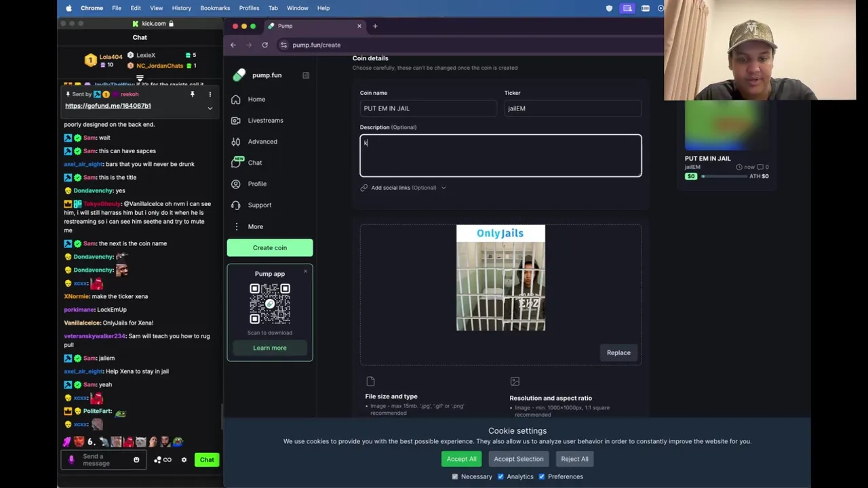This screenshot has width=868, height=488.
Task: Click the Ticker input field
Action: (x=572, y=108)
